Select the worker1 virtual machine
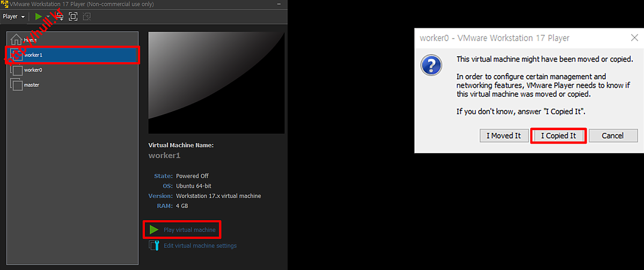This screenshot has width=644, height=270. [72, 55]
